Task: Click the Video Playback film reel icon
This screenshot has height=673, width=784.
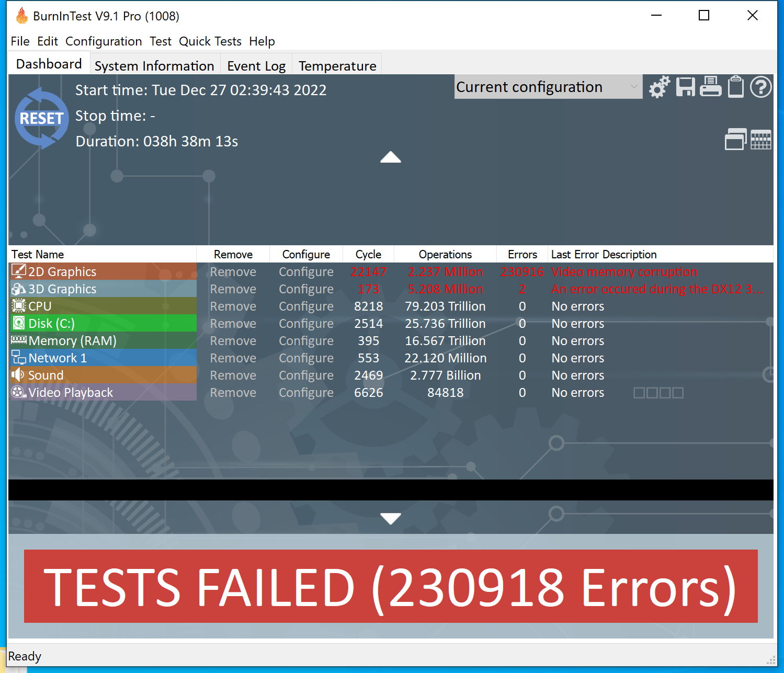Action: coord(19,392)
